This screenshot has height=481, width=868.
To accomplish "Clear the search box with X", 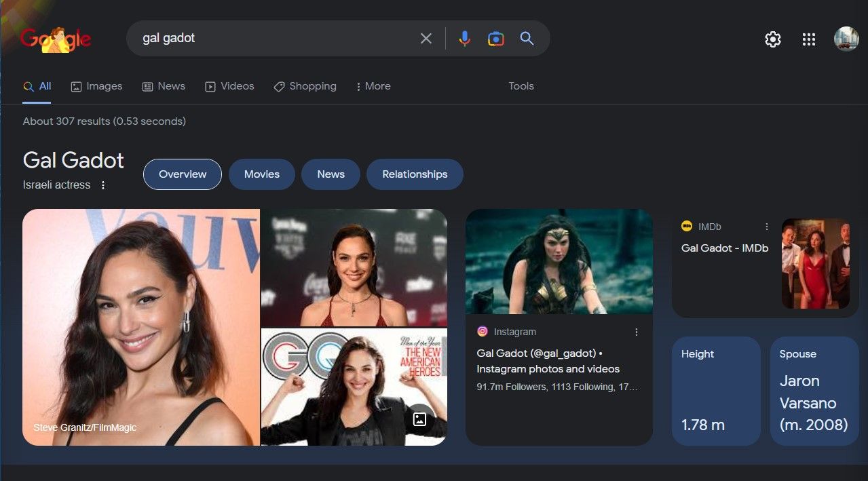I will 426,39.
